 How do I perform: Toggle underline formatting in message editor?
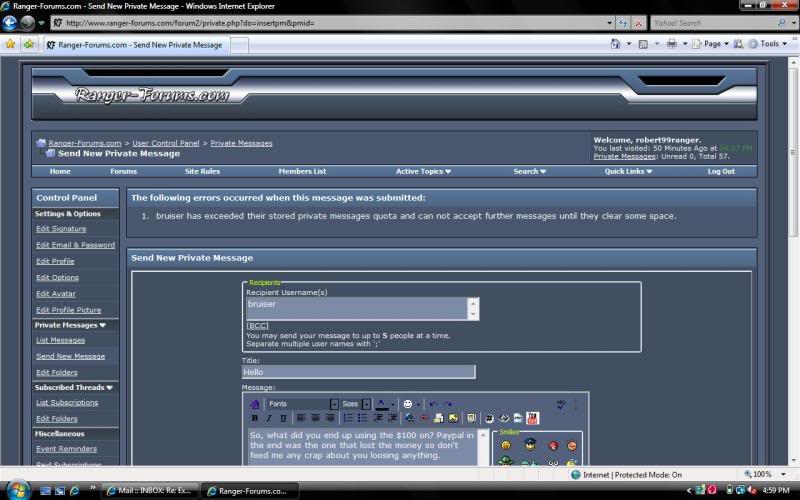click(x=283, y=418)
